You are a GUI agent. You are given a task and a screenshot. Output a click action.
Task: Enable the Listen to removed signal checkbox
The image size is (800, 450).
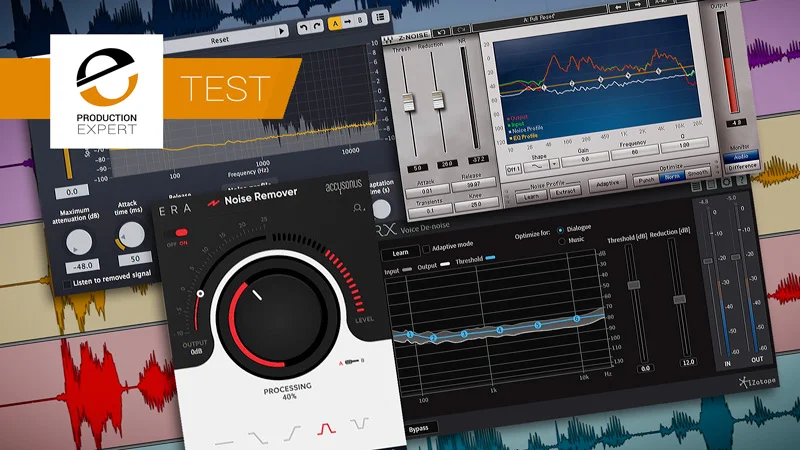[67, 284]
